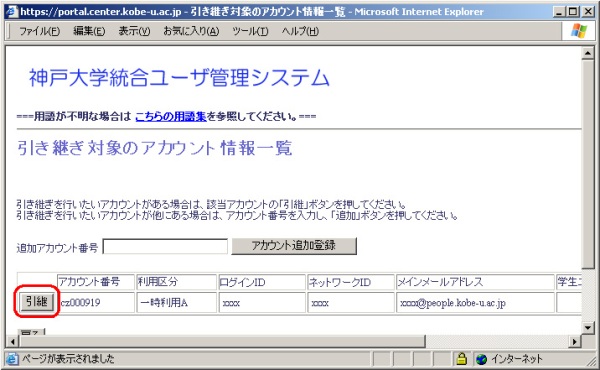Click the 利用区分 column header
The height and width of the screenshot is (370, 600).
pyautogui.click(x=176, y=282)
